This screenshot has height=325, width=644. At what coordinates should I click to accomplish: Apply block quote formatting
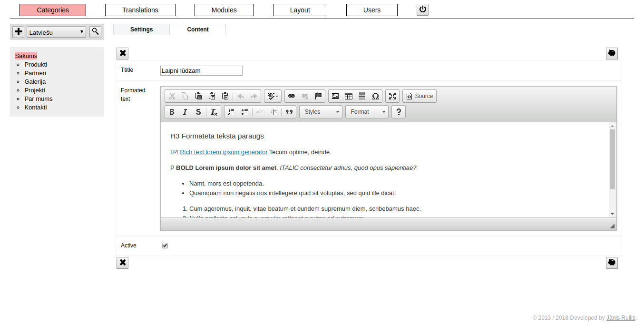tap(289, 112)
